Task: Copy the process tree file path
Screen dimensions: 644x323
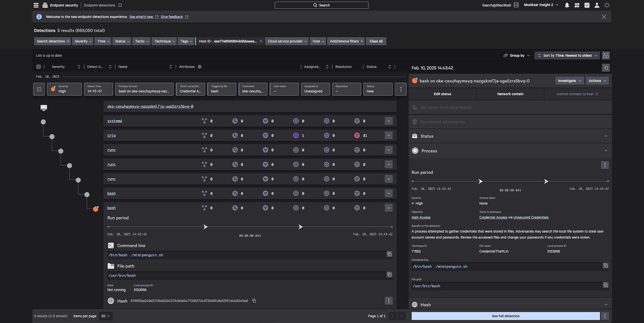Action: [389, 274]
